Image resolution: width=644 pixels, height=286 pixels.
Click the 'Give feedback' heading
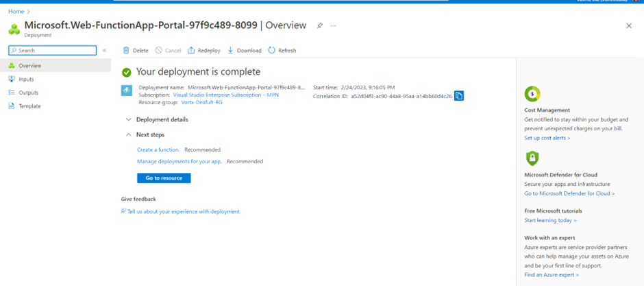pos(138,200)
